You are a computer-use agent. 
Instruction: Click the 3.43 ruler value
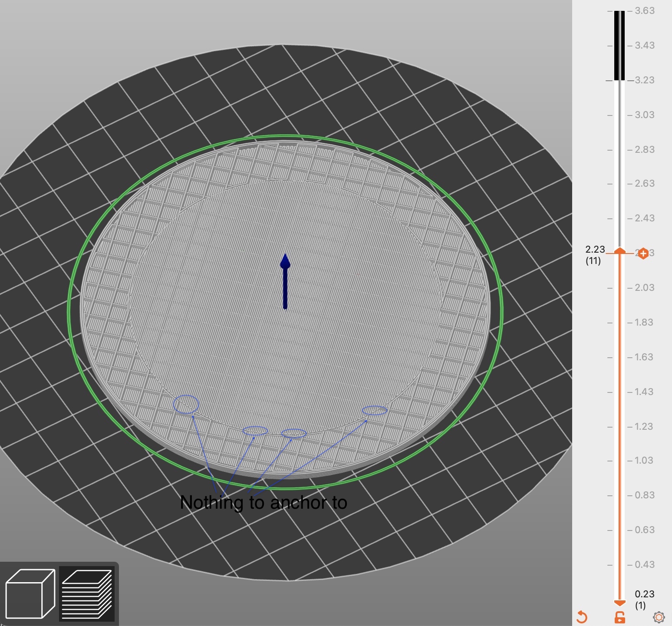[645, 46]
